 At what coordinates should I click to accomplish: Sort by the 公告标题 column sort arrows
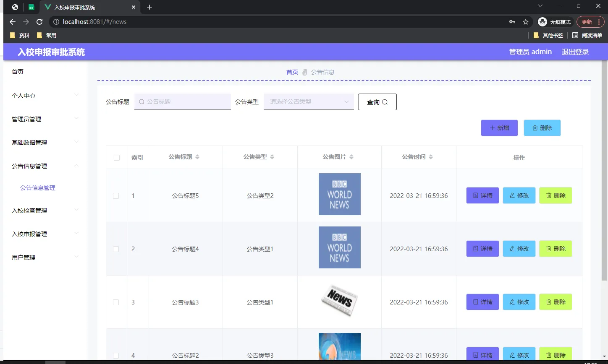197,157
